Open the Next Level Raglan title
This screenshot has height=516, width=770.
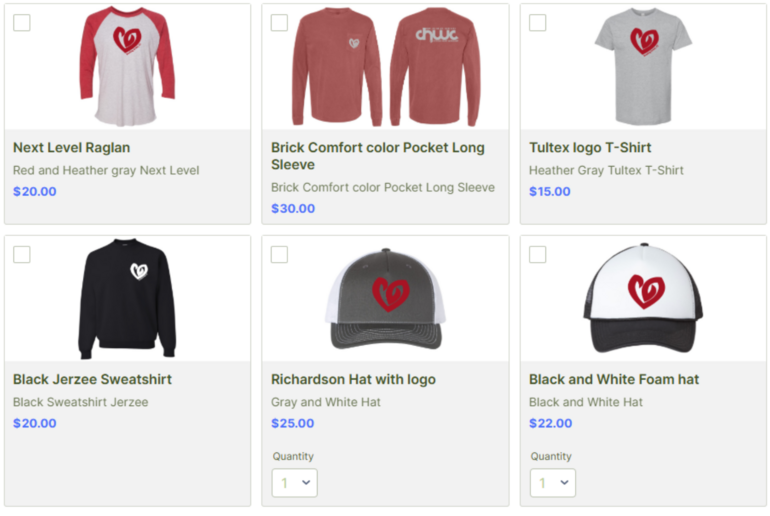71,148
